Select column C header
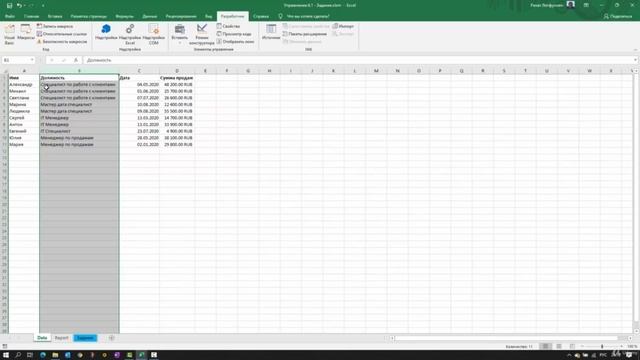Viewport: 640px width, 360px height. click(x=139, y=71)
